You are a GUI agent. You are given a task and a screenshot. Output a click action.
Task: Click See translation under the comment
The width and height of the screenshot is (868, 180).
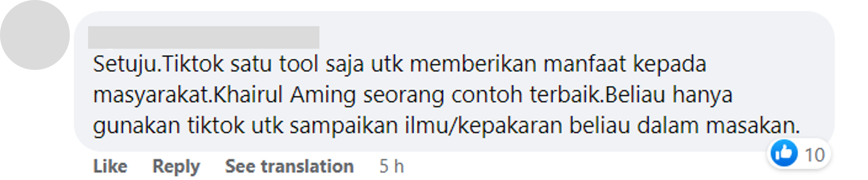pyautogui.click(x=289, y=166)
